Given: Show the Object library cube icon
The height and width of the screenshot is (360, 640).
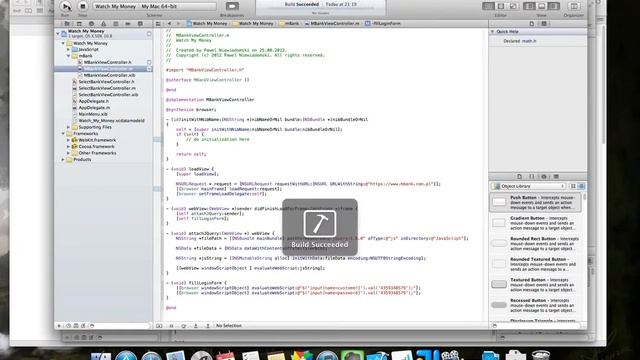Looking at the screenshot, I should click(x=544, y=177).
